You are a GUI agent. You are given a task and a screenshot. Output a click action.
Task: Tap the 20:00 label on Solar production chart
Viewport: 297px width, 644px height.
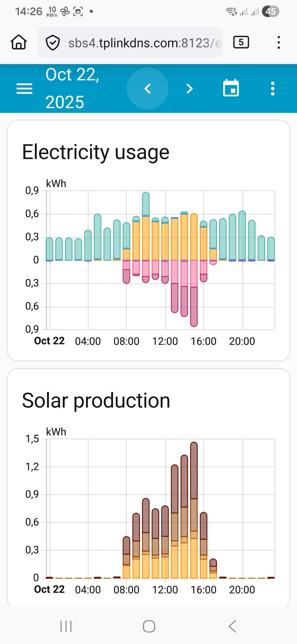click(x=242, y=590)
